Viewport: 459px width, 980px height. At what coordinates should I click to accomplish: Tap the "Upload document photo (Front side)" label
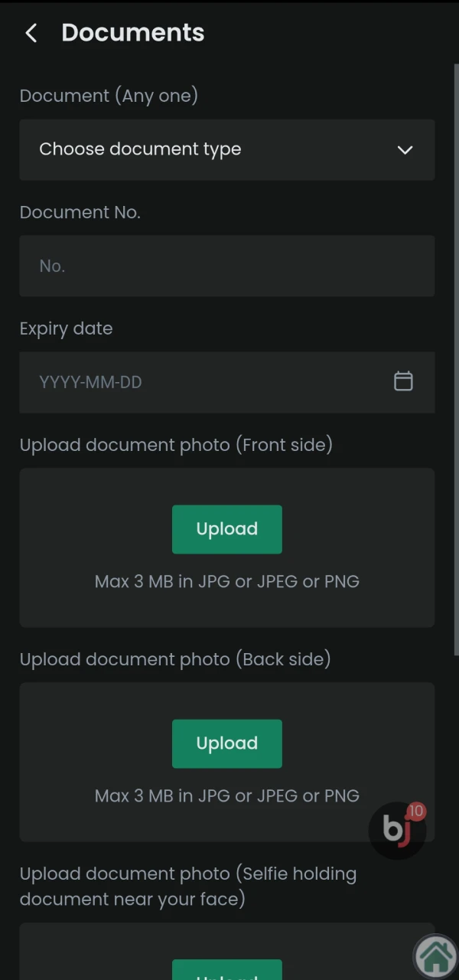tap(176, 445)
